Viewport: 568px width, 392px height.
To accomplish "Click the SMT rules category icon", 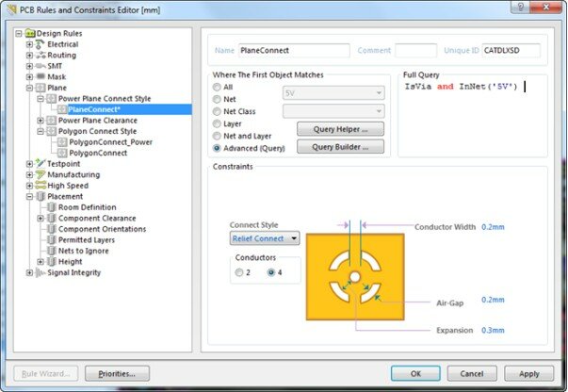I will 41,66.
